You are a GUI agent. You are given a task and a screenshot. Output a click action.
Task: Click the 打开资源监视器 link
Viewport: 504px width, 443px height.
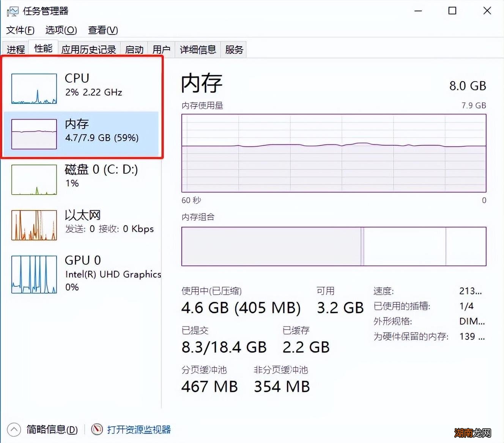coord(139,430)
